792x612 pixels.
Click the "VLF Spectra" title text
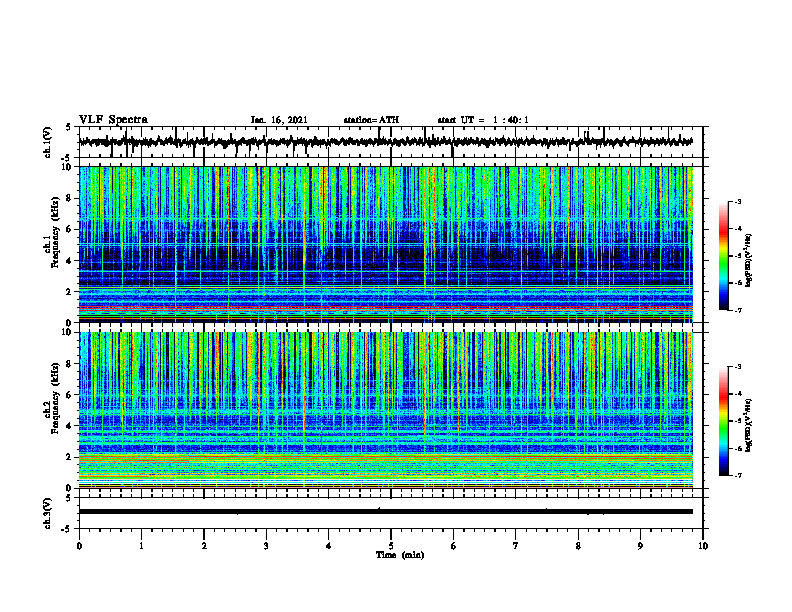pyautogui.click(x=113, y=120)
